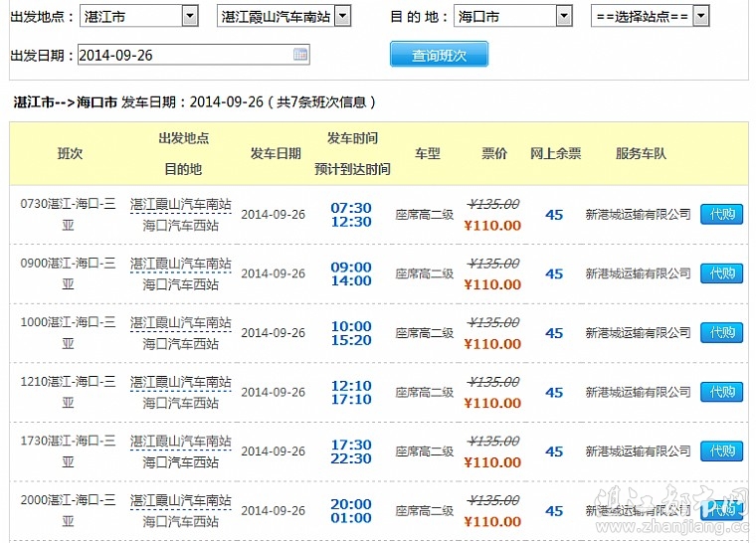Open 湛江霞山汽车南站 link in 07:30 row
This screenshot has height=543, width=756.
tap(180, 204)
